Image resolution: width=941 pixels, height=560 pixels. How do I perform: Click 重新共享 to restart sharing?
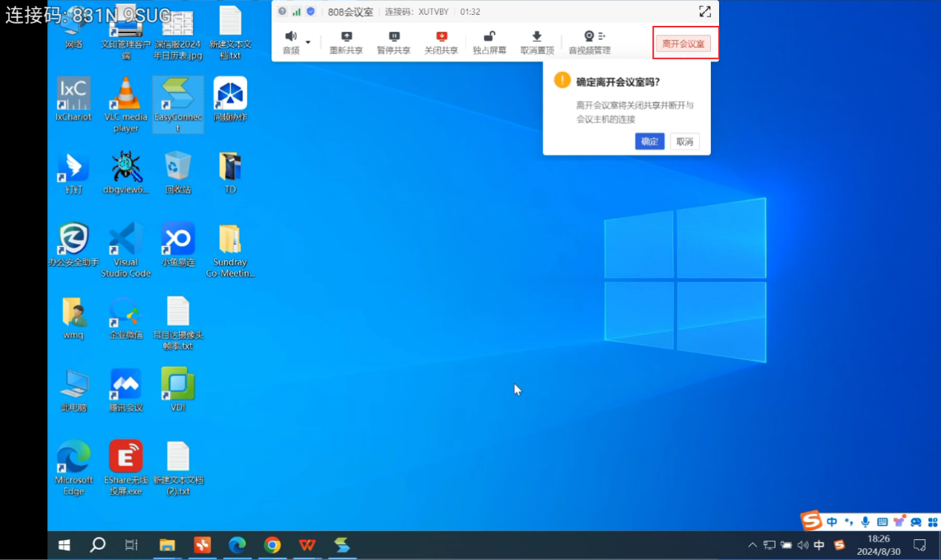tap(346, 43)
